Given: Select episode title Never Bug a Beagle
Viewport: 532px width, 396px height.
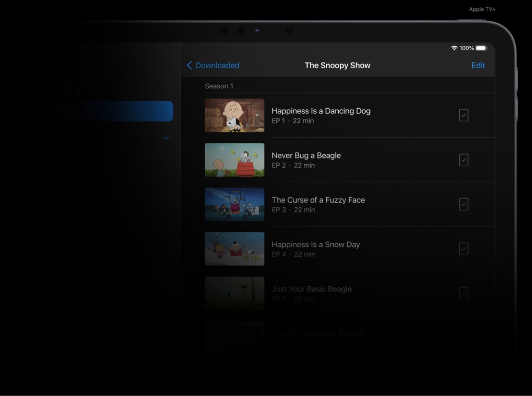Looking at the screenshot, I should (x=306, y=155).
